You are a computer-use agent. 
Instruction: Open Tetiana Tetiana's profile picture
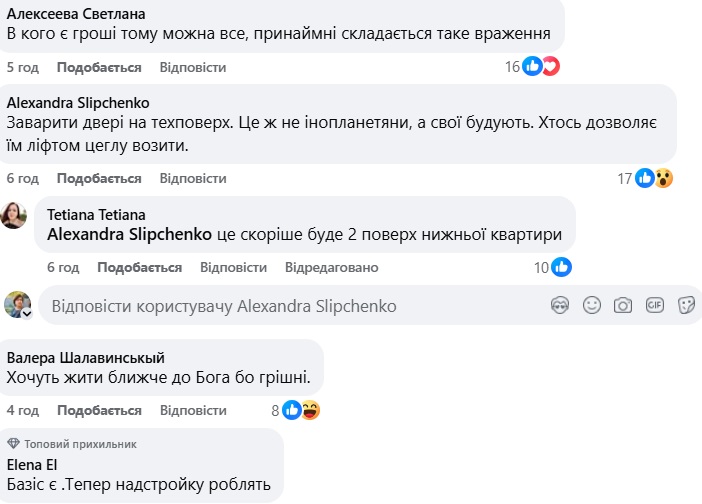(14, 215)
